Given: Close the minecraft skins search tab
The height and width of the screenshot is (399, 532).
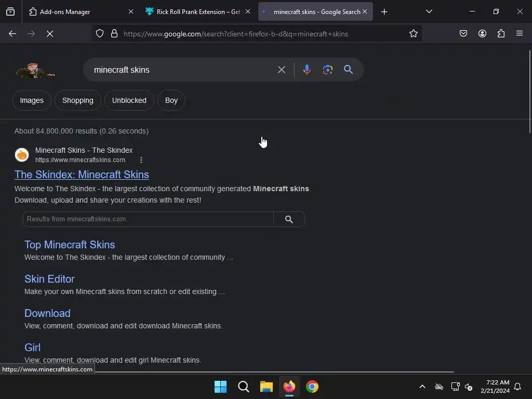Looking at the screenshot, I should (x=365, y=11).
